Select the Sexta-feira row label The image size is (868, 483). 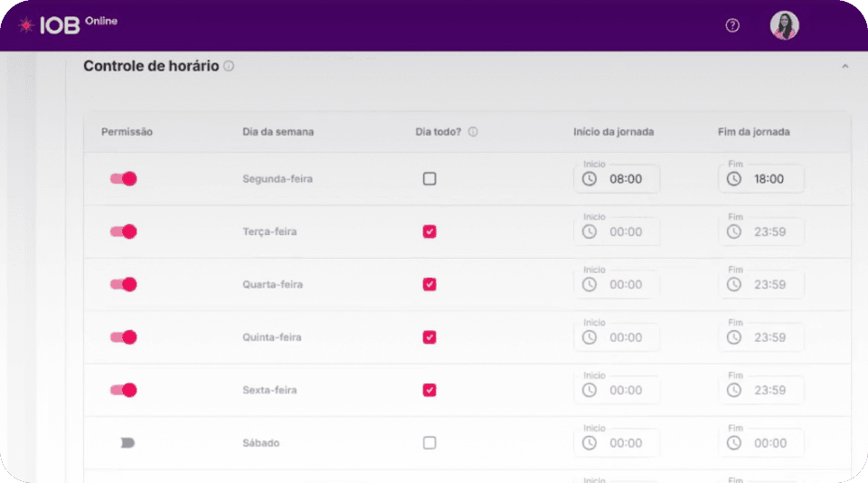(269, 390)
